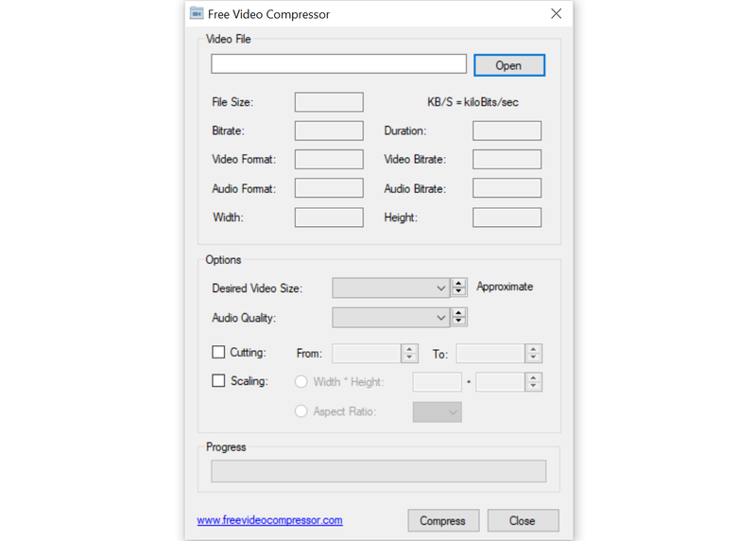Image resolution: width=756 pixels, height=541 pixels.
Task: Open a video file with the Open button
Action: pos(509,65)
